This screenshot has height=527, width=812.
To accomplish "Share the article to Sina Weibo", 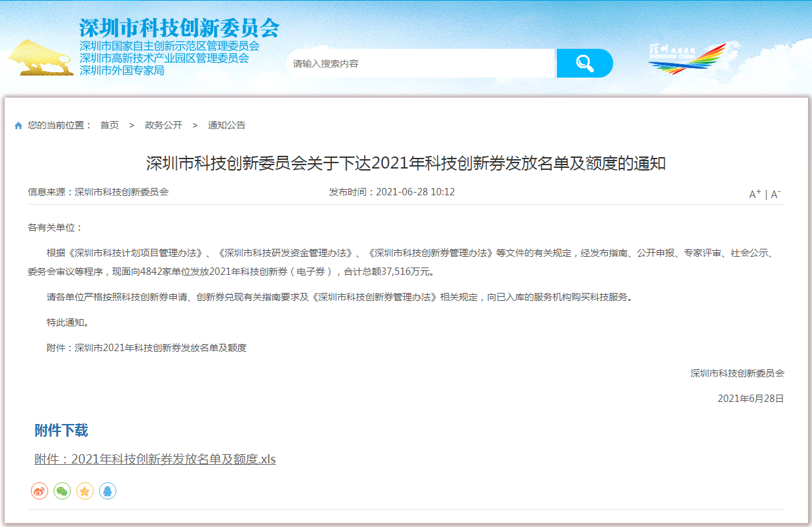I will click(x=39, y=490).
